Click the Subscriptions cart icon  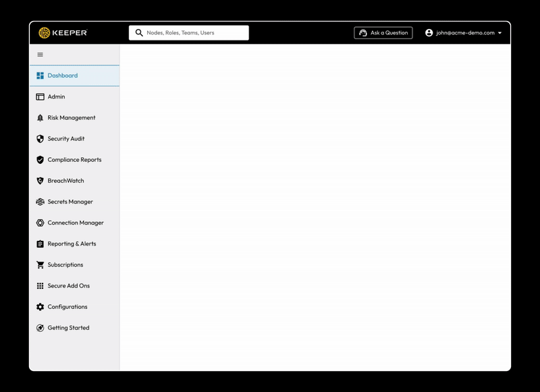click(x=40, y=264)
